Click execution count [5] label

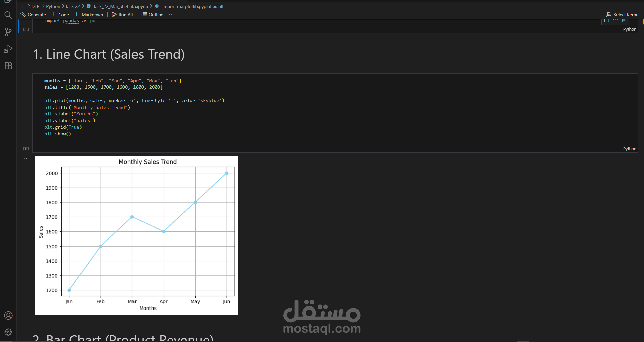click(x=26, y=149)
